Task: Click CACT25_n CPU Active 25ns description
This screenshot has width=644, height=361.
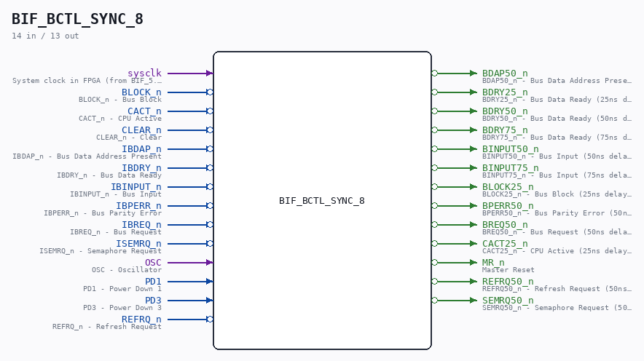Action: coord(557,250)
